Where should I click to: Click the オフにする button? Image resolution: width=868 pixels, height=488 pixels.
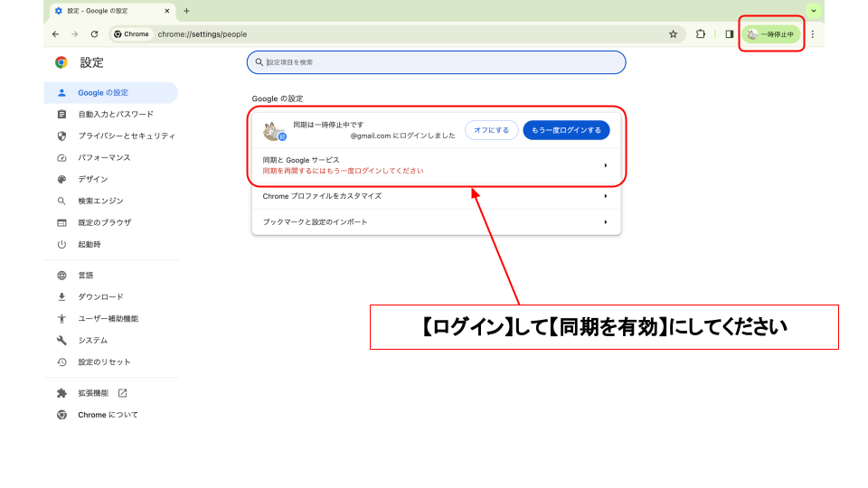(491, 130)
